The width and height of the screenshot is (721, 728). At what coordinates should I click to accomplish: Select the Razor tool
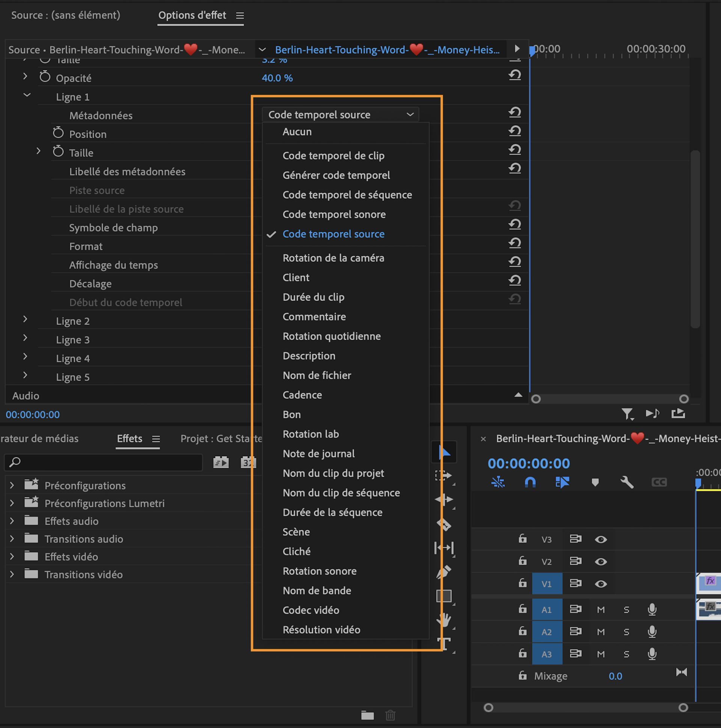coord(443,524)
